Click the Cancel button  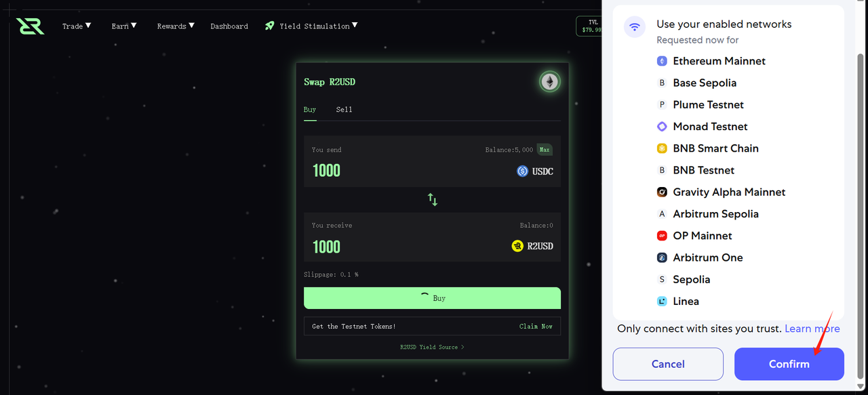[668, 364]
